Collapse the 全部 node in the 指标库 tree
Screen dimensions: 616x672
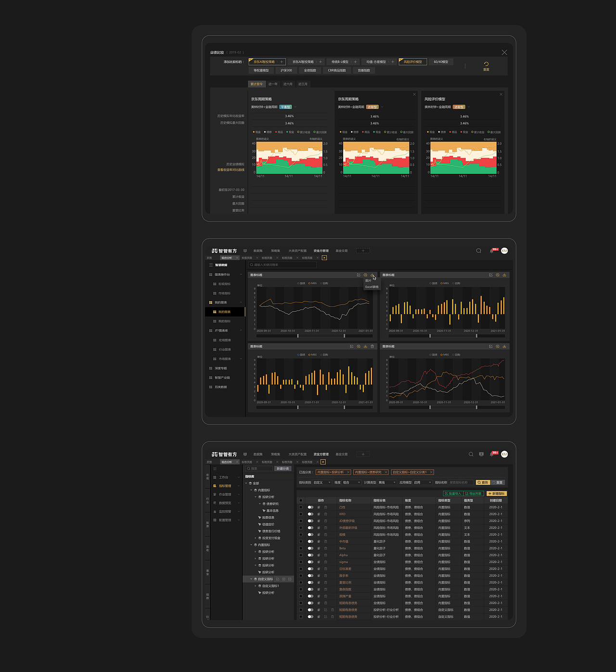pos(246,483)
